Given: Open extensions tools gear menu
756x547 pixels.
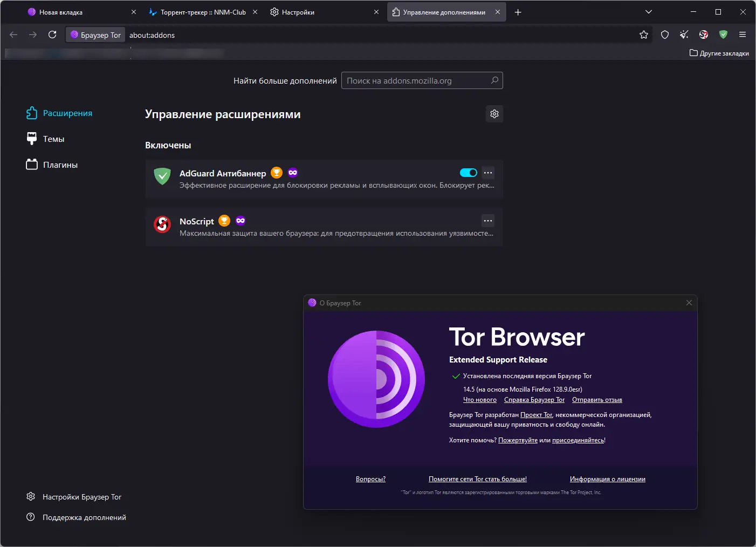Looking at the screenshot, I should pos(494,114).
